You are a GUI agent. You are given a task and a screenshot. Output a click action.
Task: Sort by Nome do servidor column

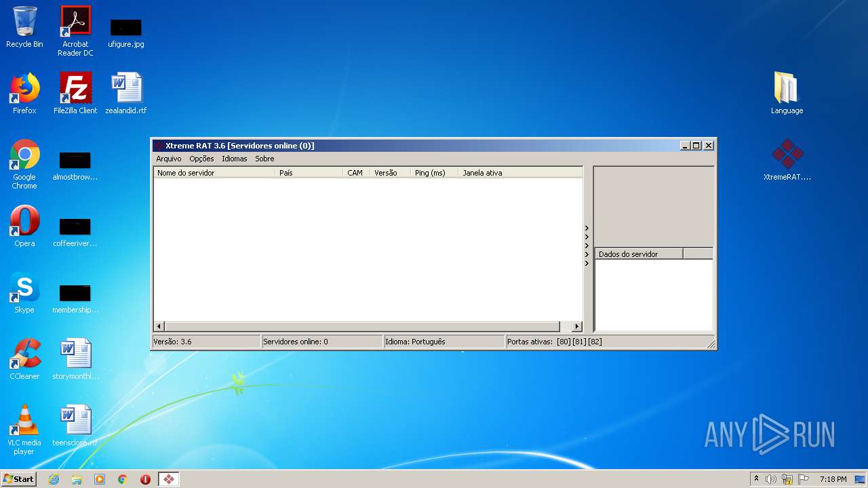coord(214,173)
